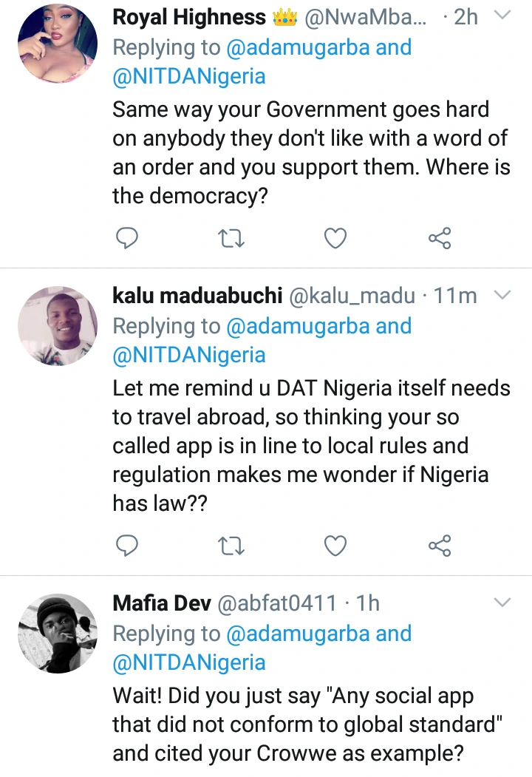
Task: Open Mafia Dev tweet options chevron
Action: pyautogui.click(x=502, y=603)
